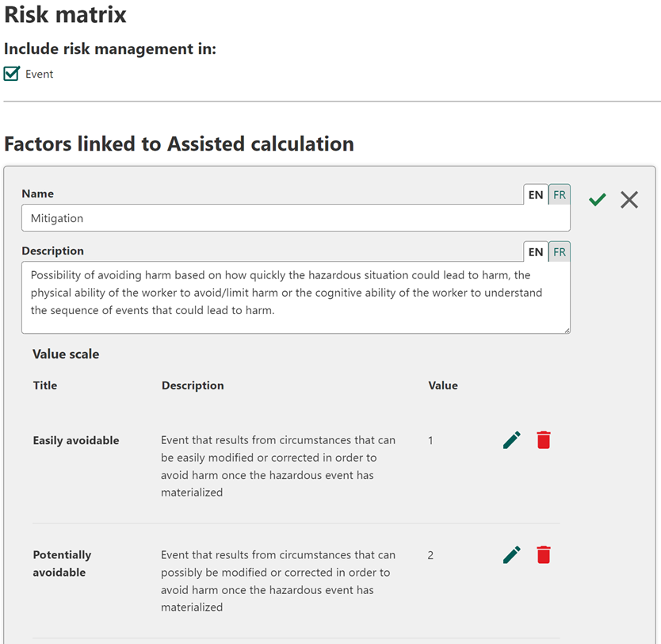Click the Description column header in Value scale
The height and width of the screenshot is (644, 661).
click(193, 385)
